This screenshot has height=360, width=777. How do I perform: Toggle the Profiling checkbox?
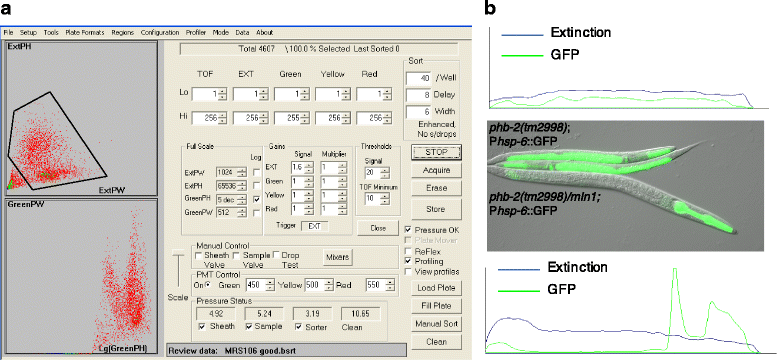pyautogui.click(x=408, y=261)
